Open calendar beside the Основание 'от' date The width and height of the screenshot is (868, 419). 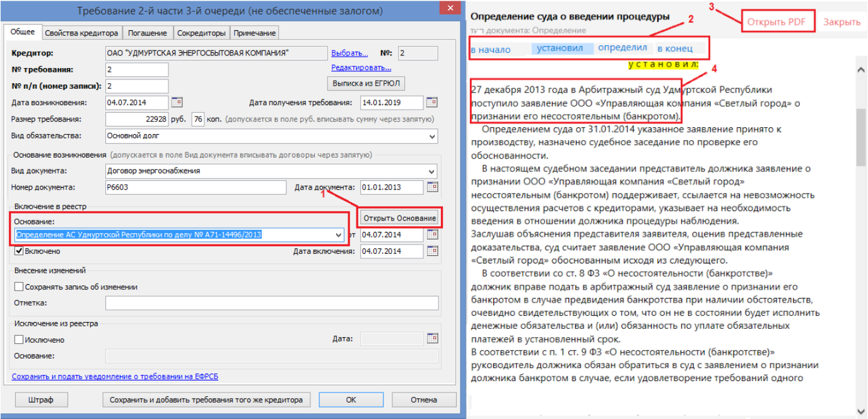[x=431, y=234]
